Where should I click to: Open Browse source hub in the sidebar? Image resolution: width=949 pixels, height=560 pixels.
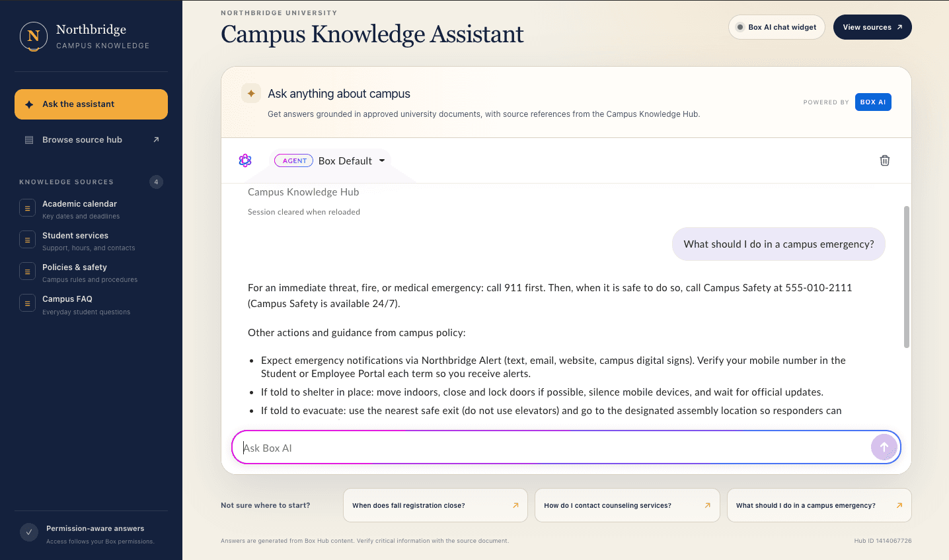pyautogui.click(x=91, y=140)
